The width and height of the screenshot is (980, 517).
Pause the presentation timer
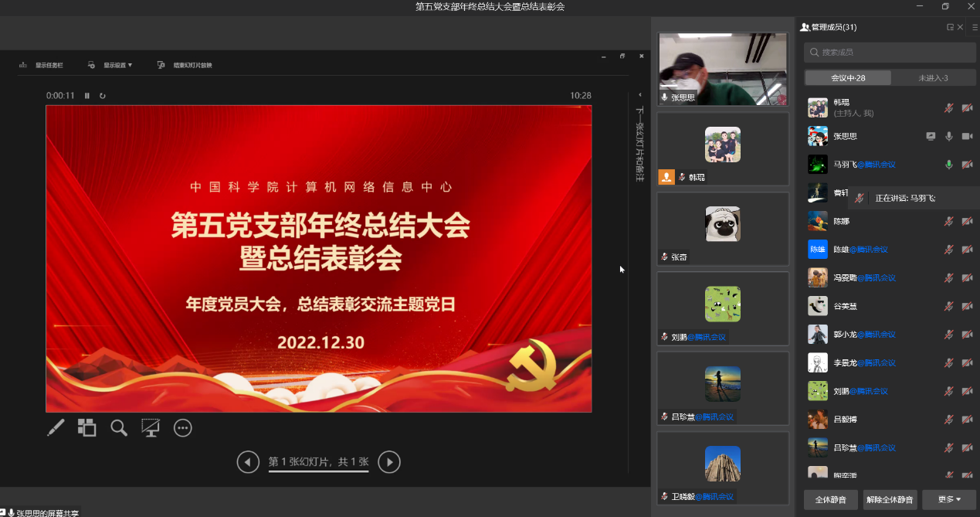[x=87, y=96]
